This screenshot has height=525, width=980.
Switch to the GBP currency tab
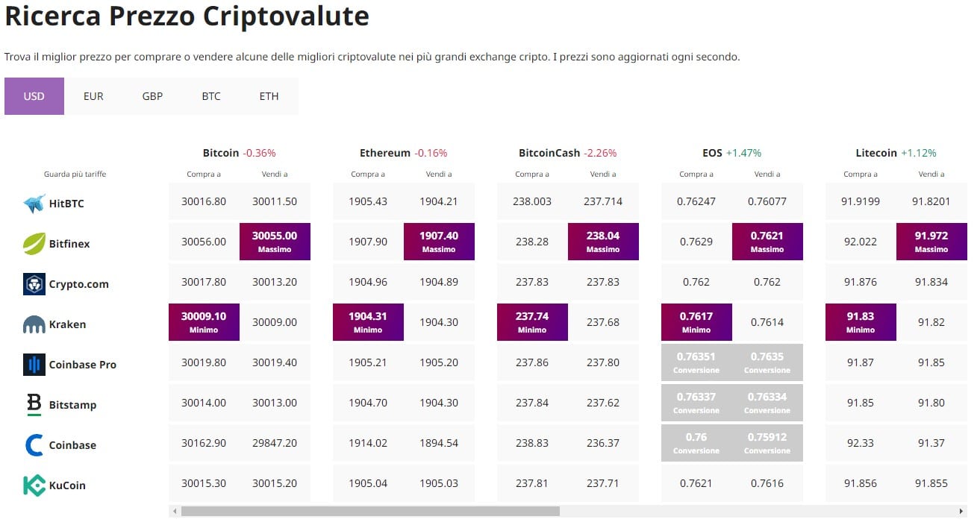click(x=152, y=96)
